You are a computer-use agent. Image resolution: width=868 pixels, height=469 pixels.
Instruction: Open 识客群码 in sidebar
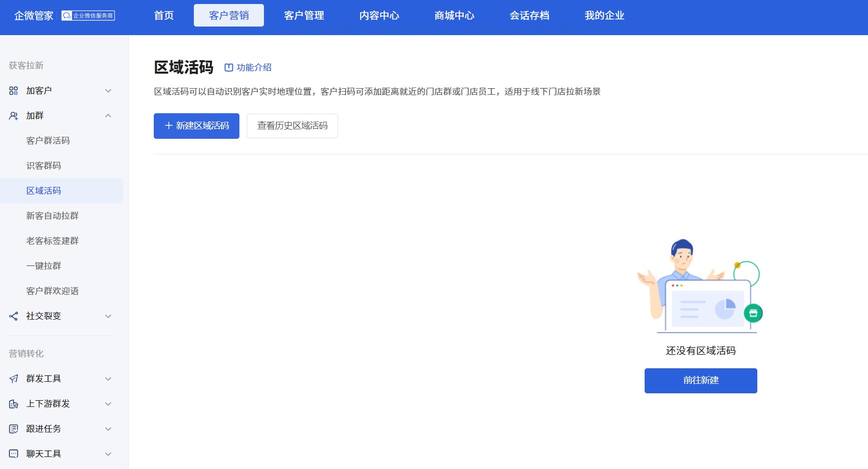click(44, 166)
